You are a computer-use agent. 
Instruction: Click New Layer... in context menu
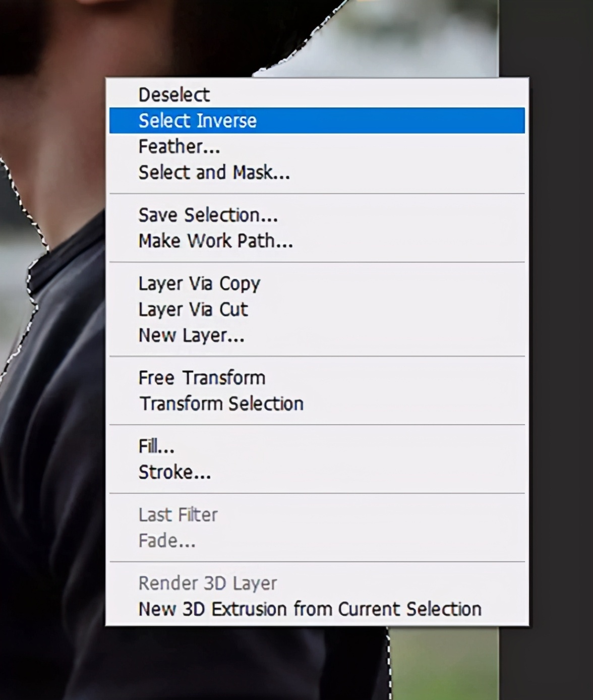pos(191,335)
